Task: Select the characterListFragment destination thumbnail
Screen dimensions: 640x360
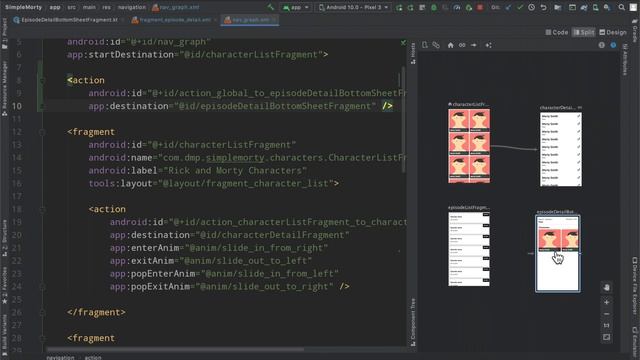Action: pyautogui.click(x=469, y=146)
